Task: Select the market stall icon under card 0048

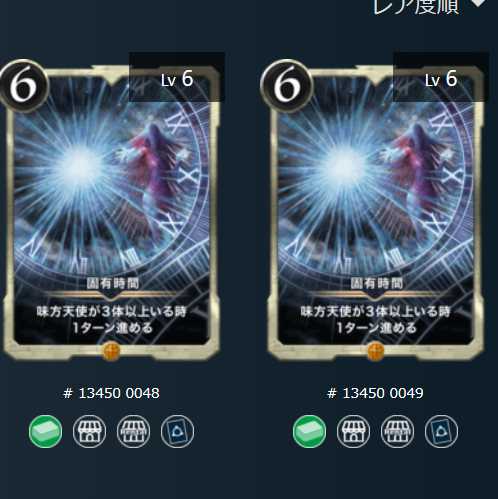Action: (x=133, y=431)
